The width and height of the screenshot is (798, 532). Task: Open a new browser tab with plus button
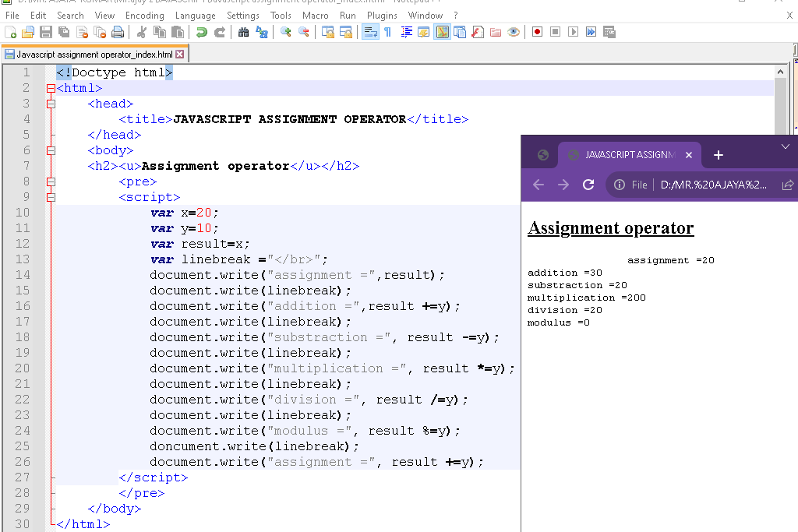[718, 155]
